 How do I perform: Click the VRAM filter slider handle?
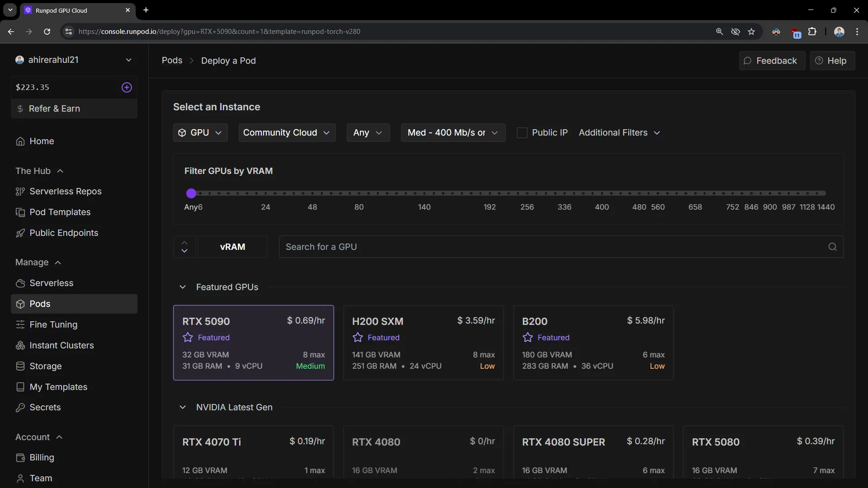(191, 193)
